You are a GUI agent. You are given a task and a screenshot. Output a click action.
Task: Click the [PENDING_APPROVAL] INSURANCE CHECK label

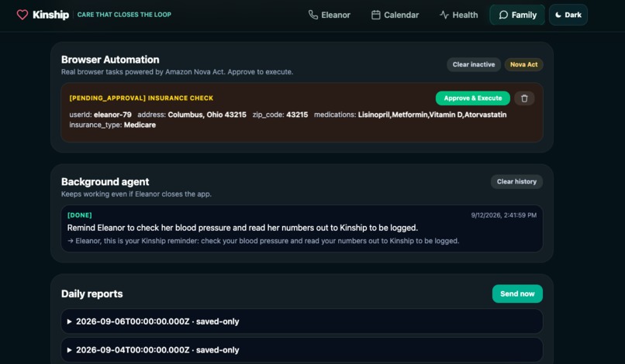(x=141, y=98)
